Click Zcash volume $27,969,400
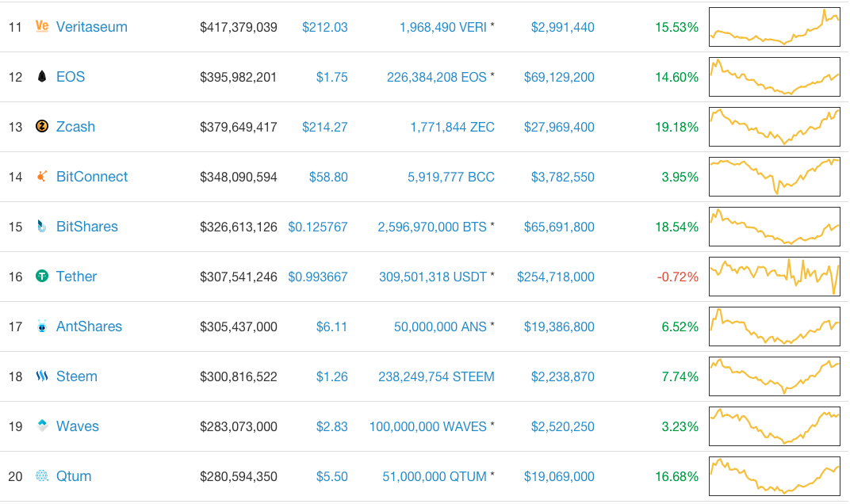850x504 pixels. point(559,127)
